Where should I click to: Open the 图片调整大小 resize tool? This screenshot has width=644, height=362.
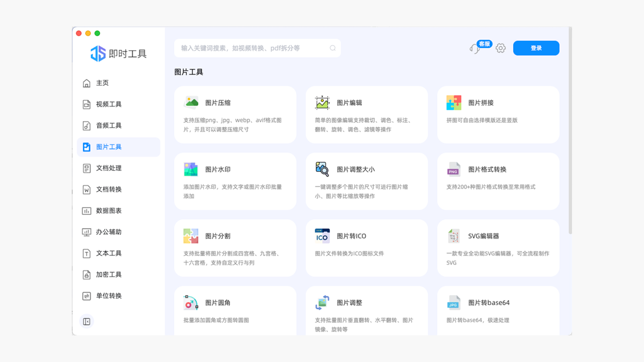367,182
